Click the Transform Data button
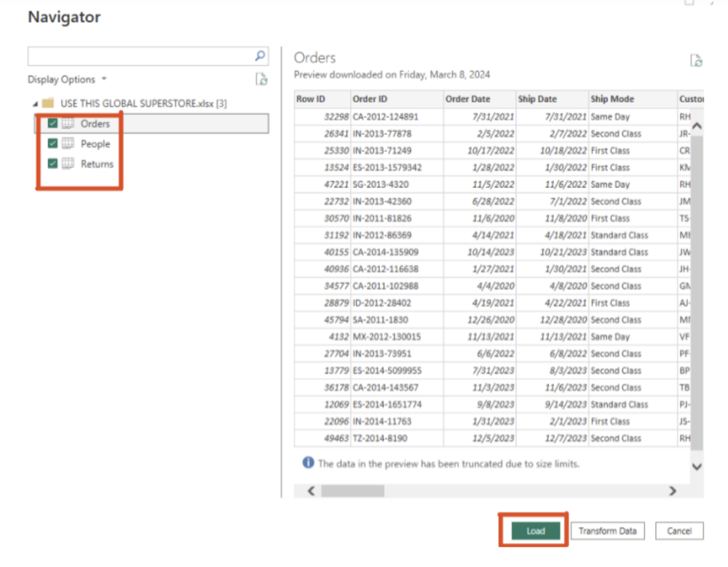Screen dimensions: 728x567 (608, 531)
